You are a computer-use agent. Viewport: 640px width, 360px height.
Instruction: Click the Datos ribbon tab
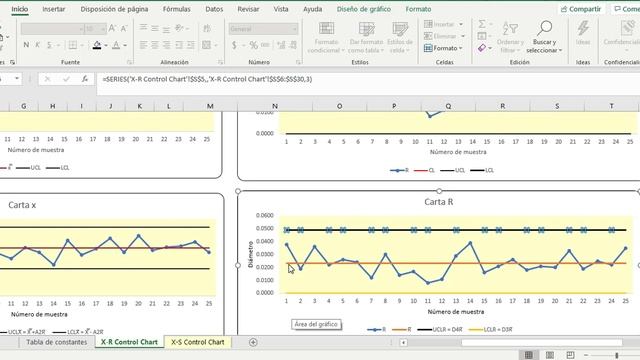coord(214,9)
